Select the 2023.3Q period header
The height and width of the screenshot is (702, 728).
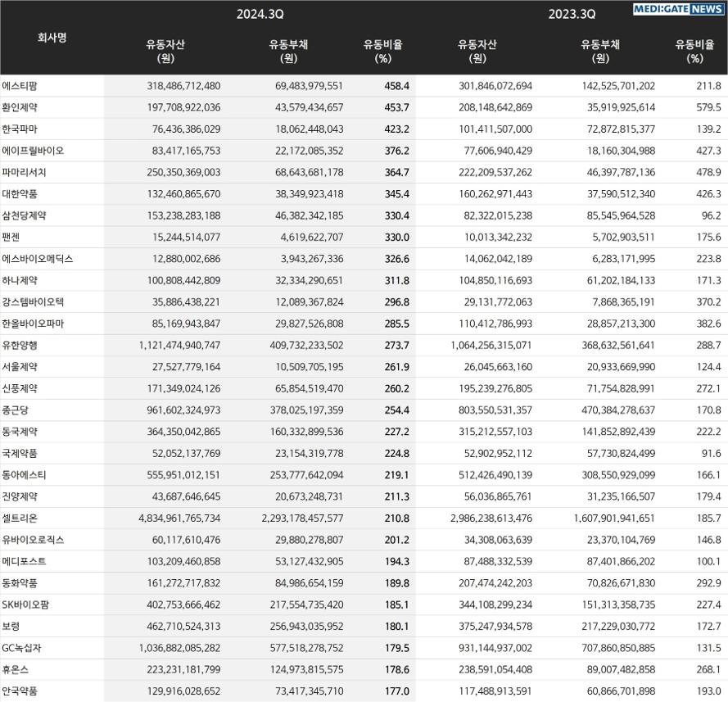click(572, 15)
